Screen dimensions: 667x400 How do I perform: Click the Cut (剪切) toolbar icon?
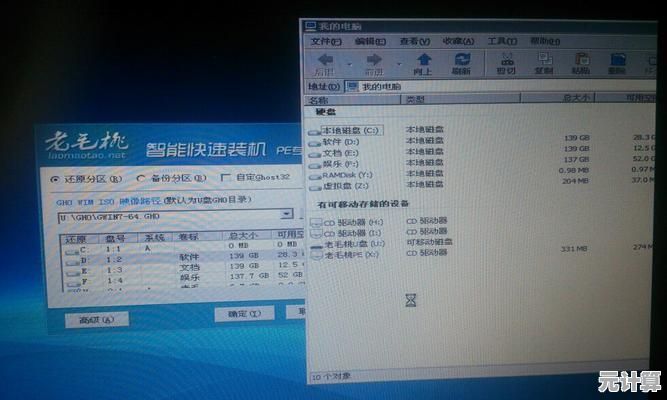coord(507,59)
